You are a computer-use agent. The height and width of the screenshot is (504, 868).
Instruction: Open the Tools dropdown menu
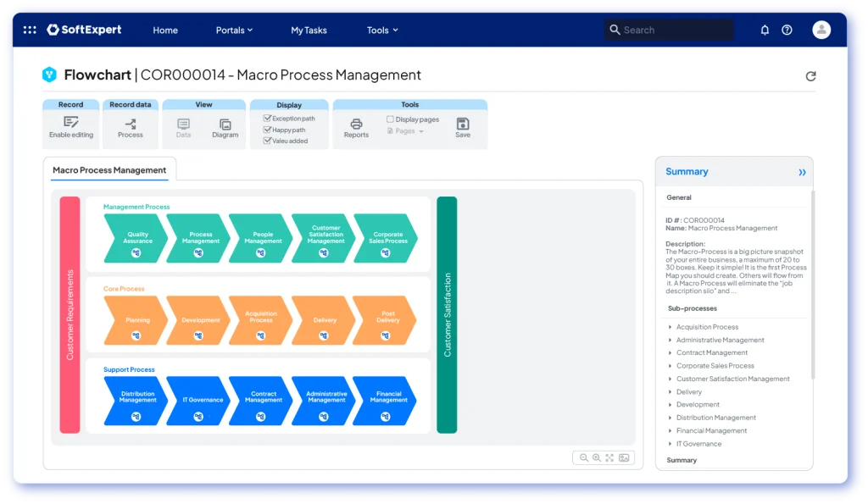coord(382,30)
